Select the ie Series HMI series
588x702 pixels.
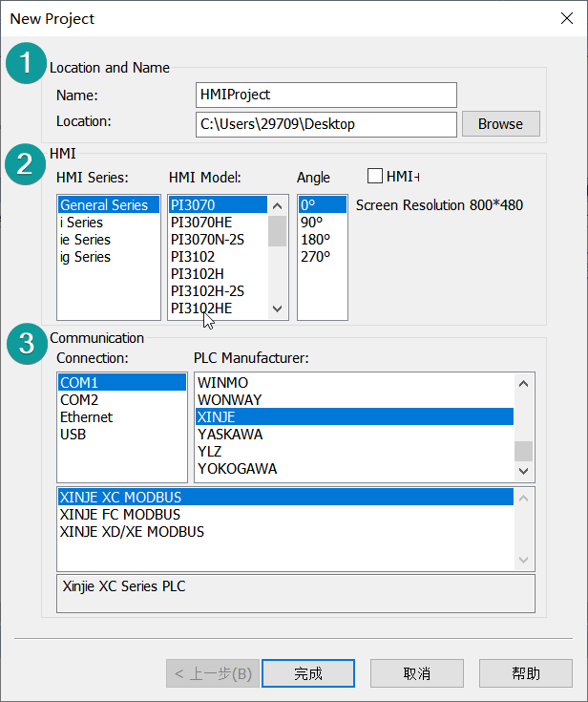pos(85,240)
